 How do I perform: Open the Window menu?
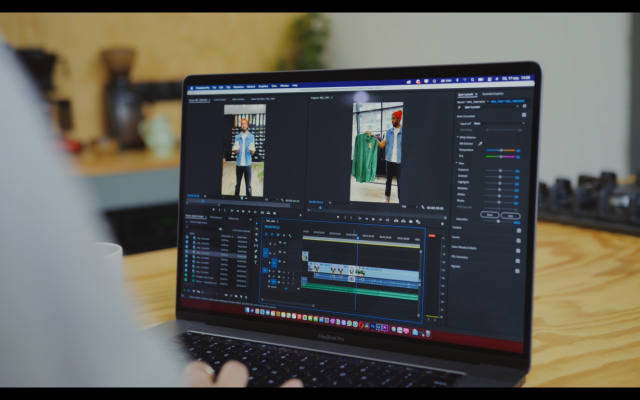coord(284,86)
